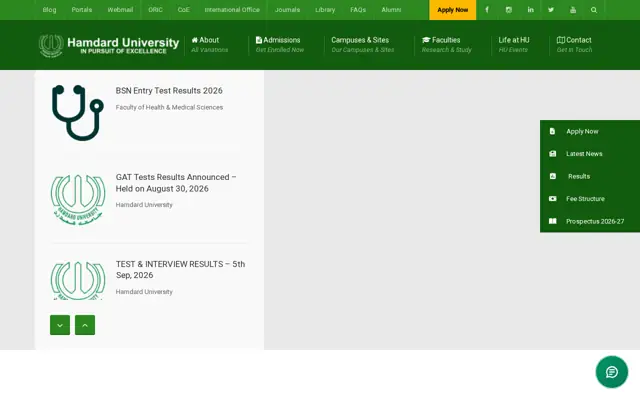Click the Fee Structure money icon

click(x=552, y=198)
